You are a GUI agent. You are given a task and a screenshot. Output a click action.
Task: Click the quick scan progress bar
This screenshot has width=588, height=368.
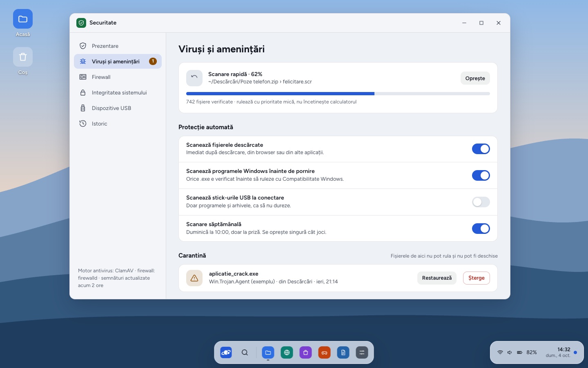pos(338,94)
